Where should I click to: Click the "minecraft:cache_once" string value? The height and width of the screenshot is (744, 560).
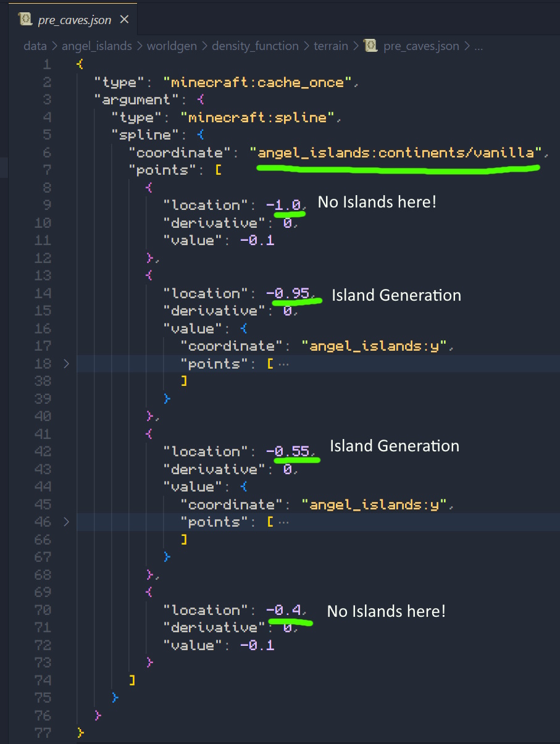[x=257, y=82]
